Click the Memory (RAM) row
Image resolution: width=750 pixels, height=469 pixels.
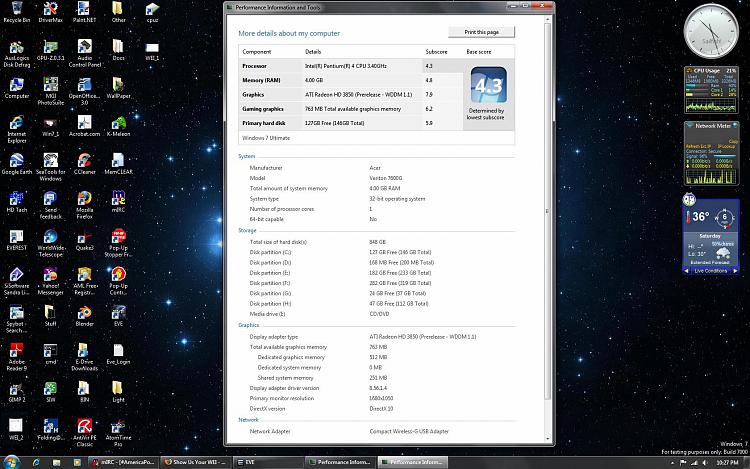(350, 80)
